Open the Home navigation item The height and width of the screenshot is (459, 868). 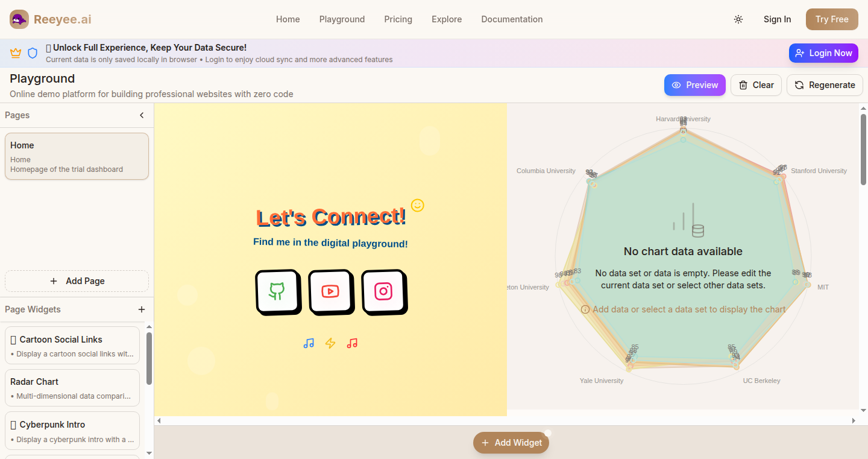pos(288,19)
